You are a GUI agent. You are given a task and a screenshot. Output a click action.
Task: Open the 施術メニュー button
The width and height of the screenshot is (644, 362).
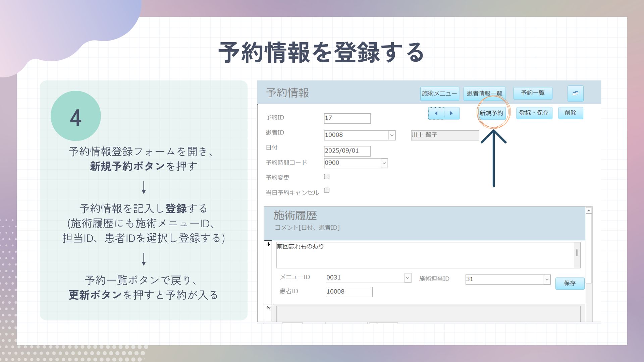pos(439,94)
